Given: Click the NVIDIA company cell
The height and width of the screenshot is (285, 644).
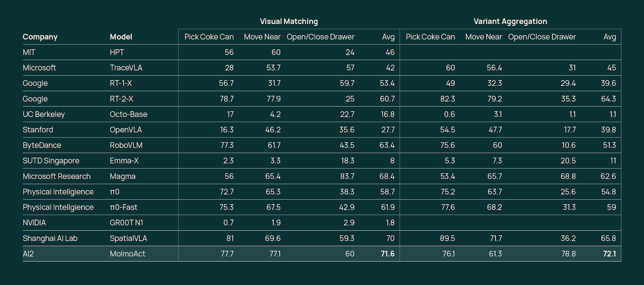Looking at the screenshot, I should (34, 223).
